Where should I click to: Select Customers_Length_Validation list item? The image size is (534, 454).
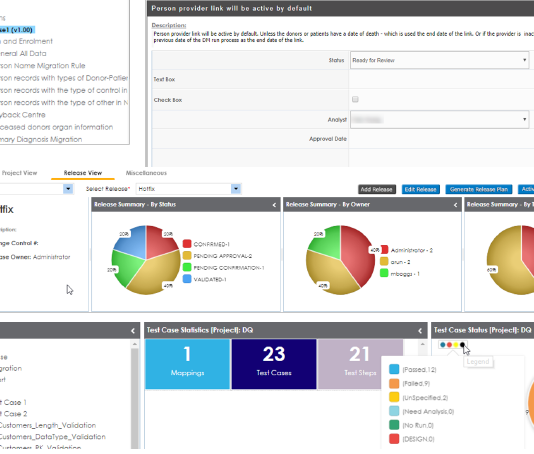pos(48,425)
